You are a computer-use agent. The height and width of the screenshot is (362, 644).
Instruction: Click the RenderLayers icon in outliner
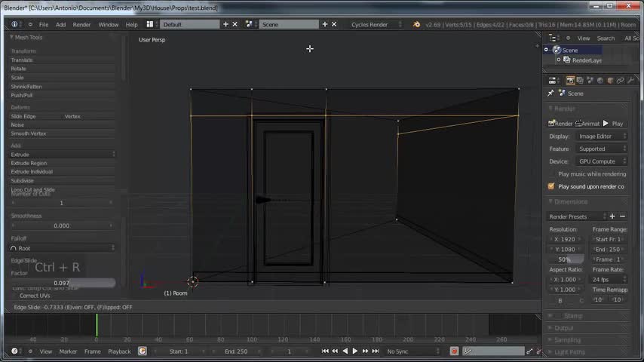point(567,60)
